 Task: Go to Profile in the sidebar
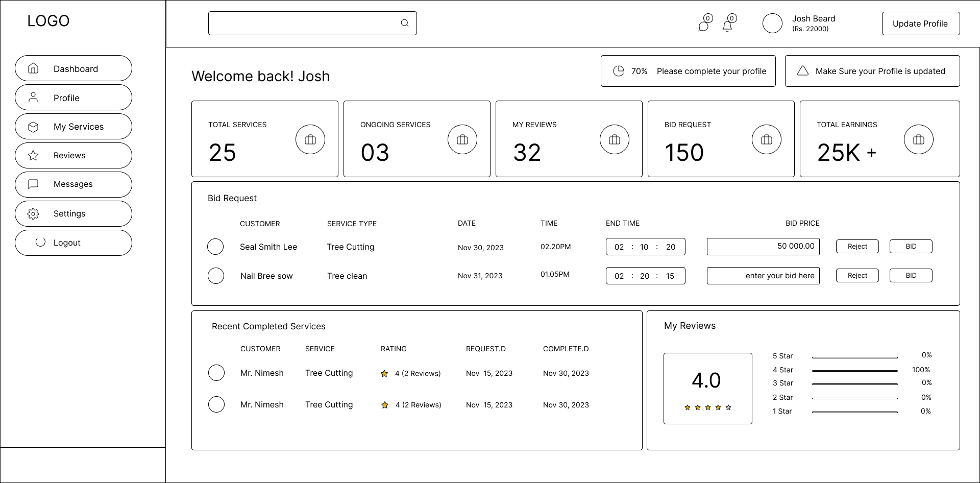pyautogui.click(x=73, y=98)
